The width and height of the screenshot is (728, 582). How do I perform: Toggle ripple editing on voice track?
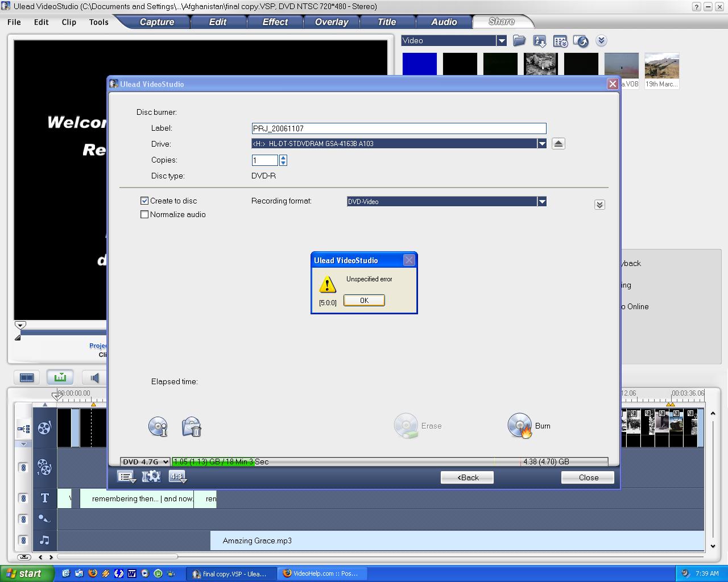[x=23, y=519]
